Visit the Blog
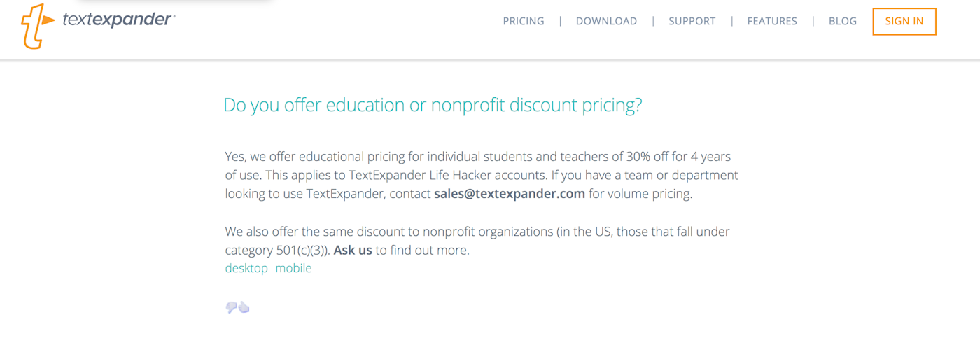 point(842,21)
